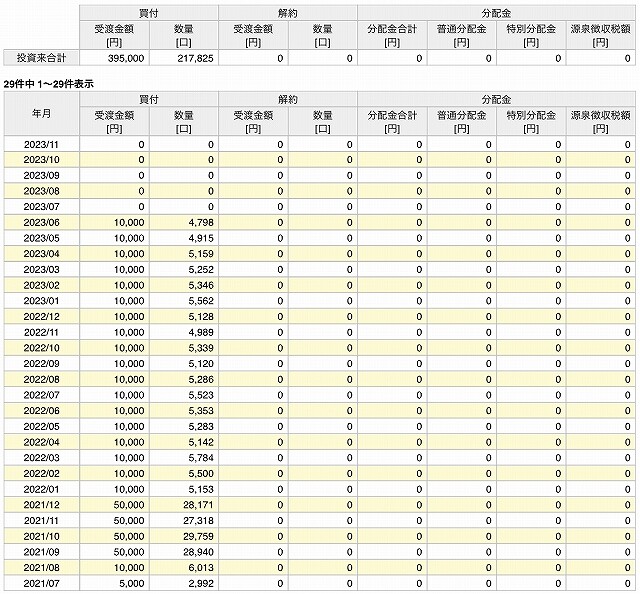Click quantity 5,153 for 2022/01

tap(201, 489)
